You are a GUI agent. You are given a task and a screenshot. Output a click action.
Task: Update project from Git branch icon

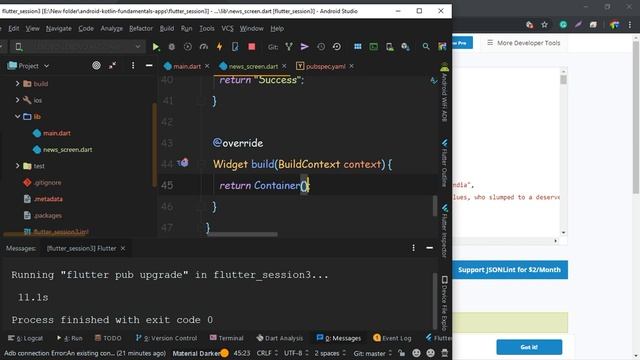[x=289, y=47]
